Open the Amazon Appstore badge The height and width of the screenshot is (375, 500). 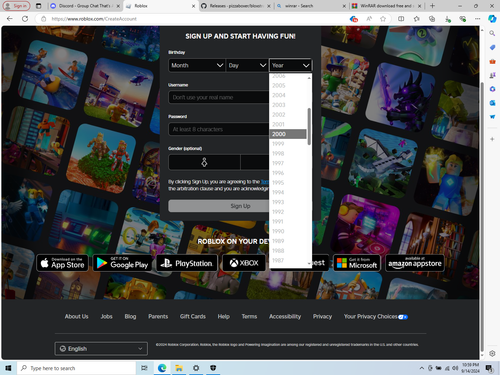tap(415, 263)
